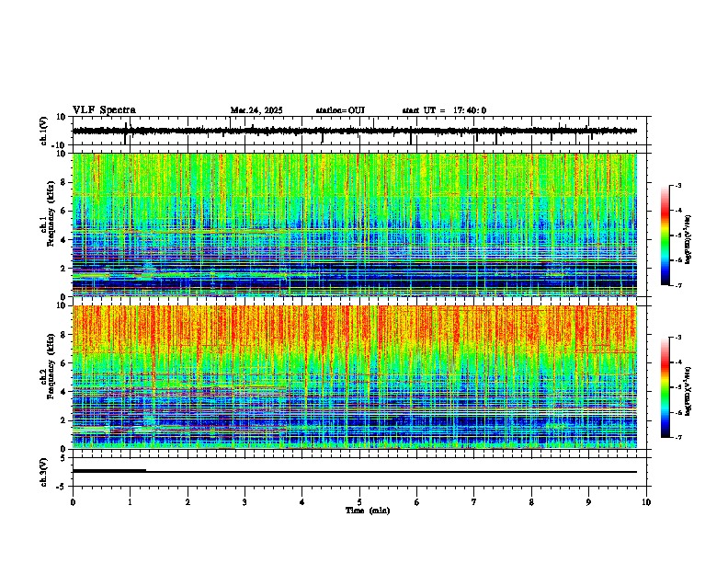Pick the ch.1 PSD color bar
The width and height of the screenshot is (728, 563).
click(x=665, y=236)
